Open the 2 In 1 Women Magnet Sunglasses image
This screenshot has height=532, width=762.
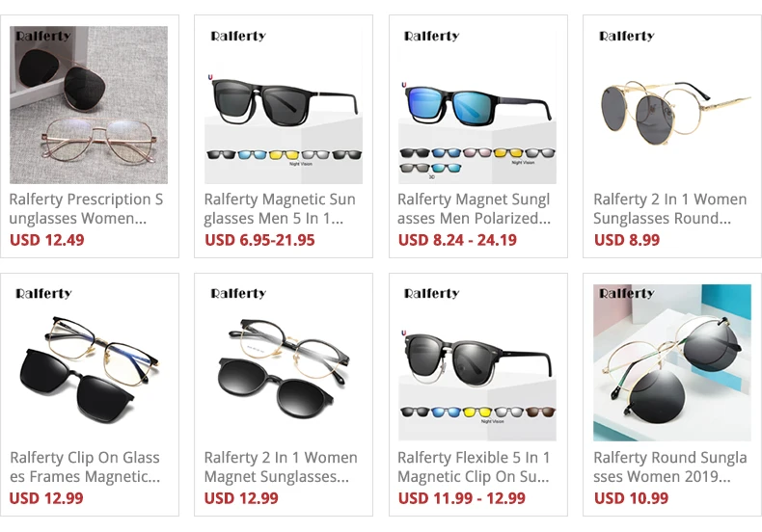coord(284,362)
